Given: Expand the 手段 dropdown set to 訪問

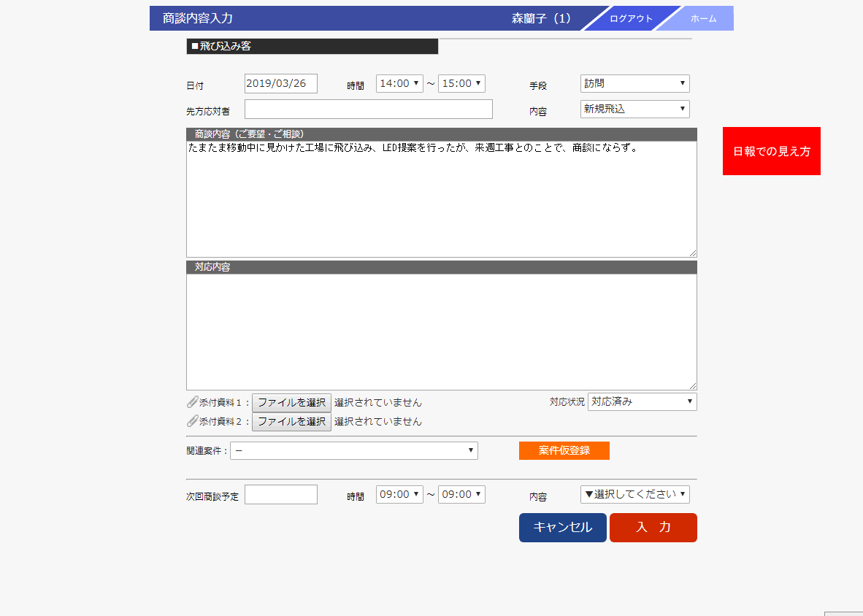Looking at the screenshot, I should click(x=634, y=84).
